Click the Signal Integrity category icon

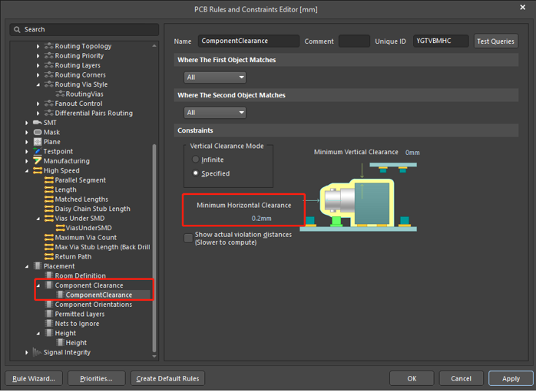point(37,352)
